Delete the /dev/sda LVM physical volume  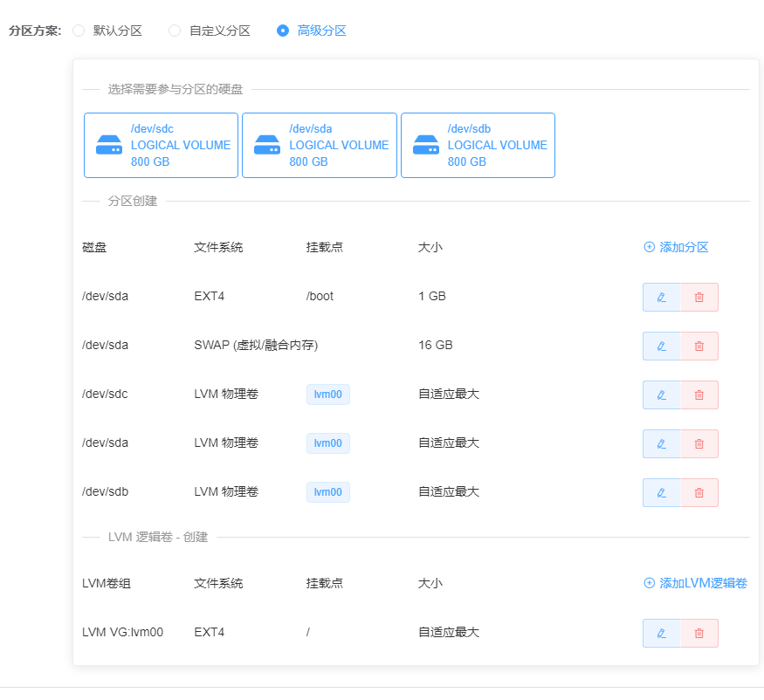coord(699,443)
